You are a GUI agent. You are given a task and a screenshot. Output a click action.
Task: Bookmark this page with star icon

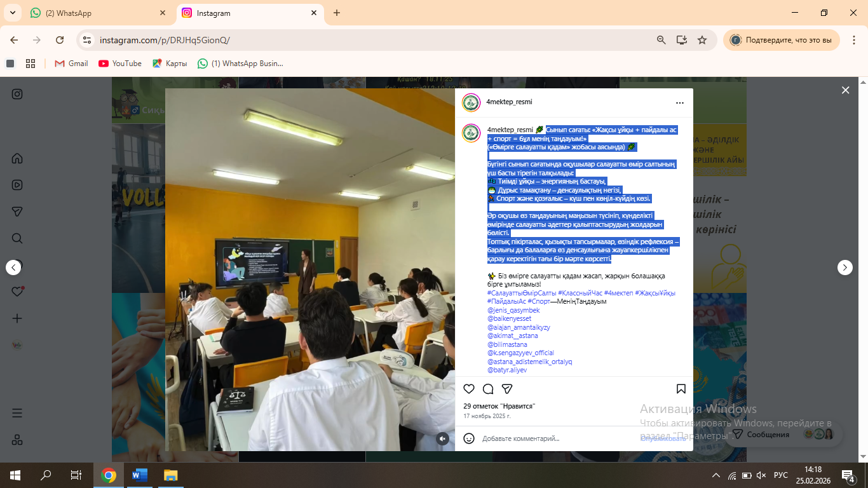click(702, 40)
